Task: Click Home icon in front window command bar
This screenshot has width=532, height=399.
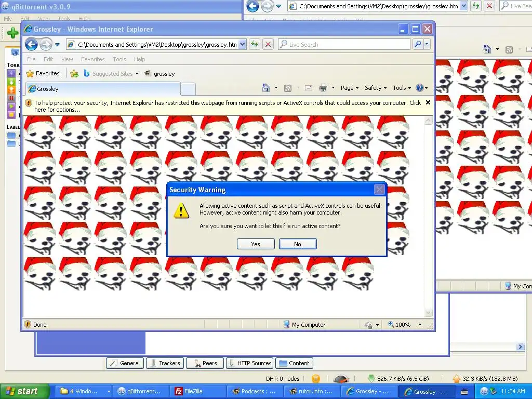Action: tap(266, 88)
